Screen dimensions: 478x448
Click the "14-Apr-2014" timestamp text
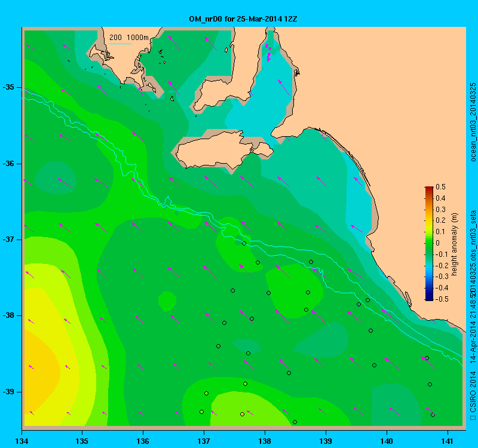pyautogui.click(x=473, y=341)
